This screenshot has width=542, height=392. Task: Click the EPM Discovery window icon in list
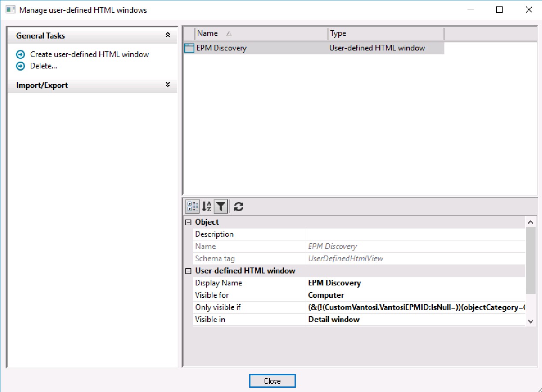[x=188, y=48]
